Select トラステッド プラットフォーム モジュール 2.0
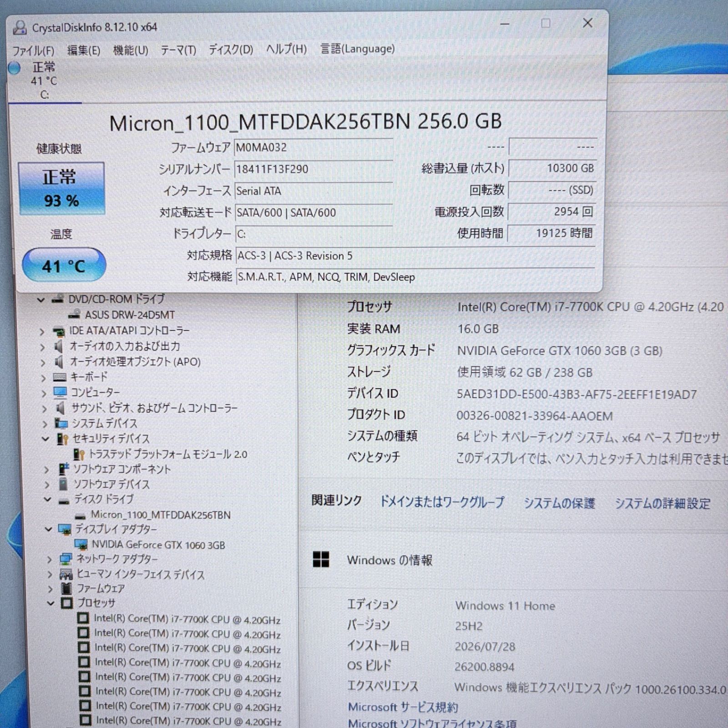Image resolution: width=728 pixels, height=728 pixels. [168, 454]
